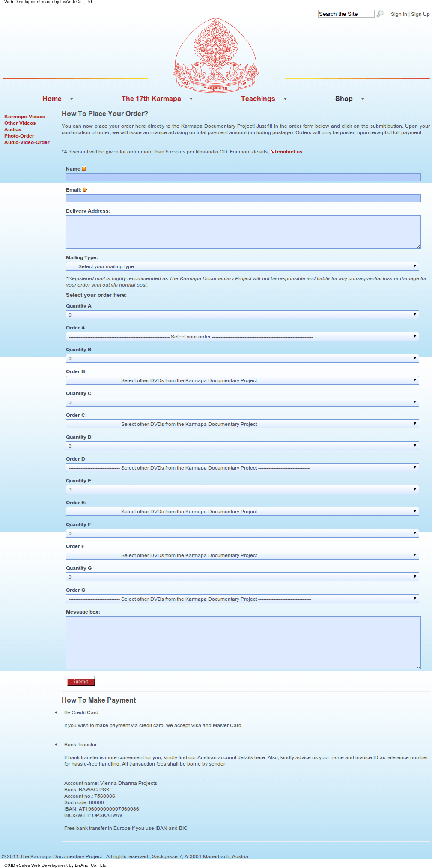Viewport: 432px width, 868px height.
Task: Open the Home menu
Action: 52,99
